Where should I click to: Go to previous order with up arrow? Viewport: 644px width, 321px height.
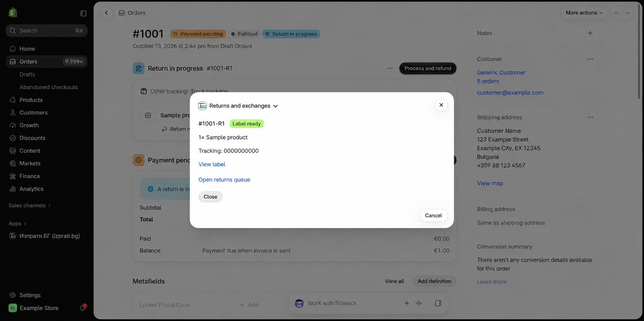tap(616, 13)
